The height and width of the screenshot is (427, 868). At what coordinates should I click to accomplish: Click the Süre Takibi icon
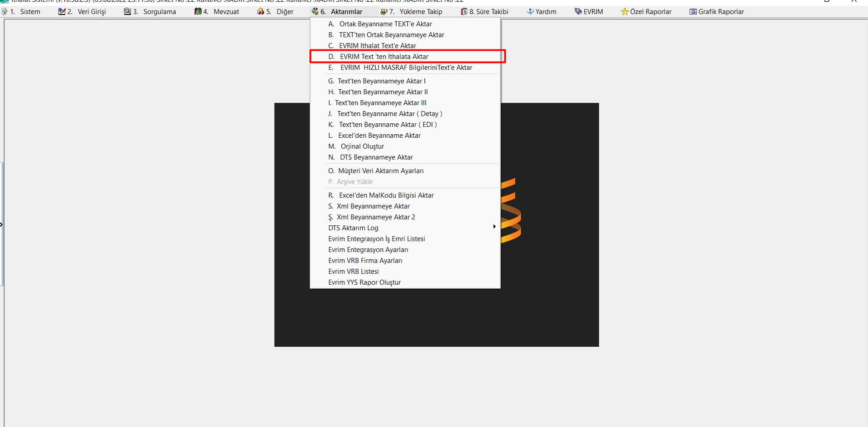(464, 11)
